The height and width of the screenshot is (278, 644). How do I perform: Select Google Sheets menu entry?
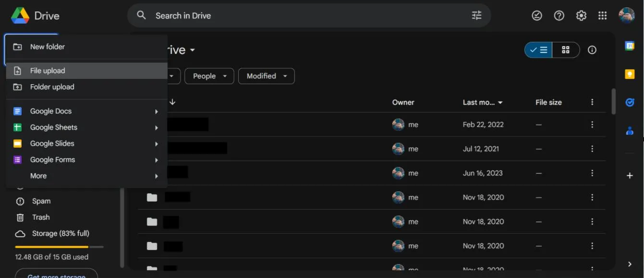coord(86,127)
